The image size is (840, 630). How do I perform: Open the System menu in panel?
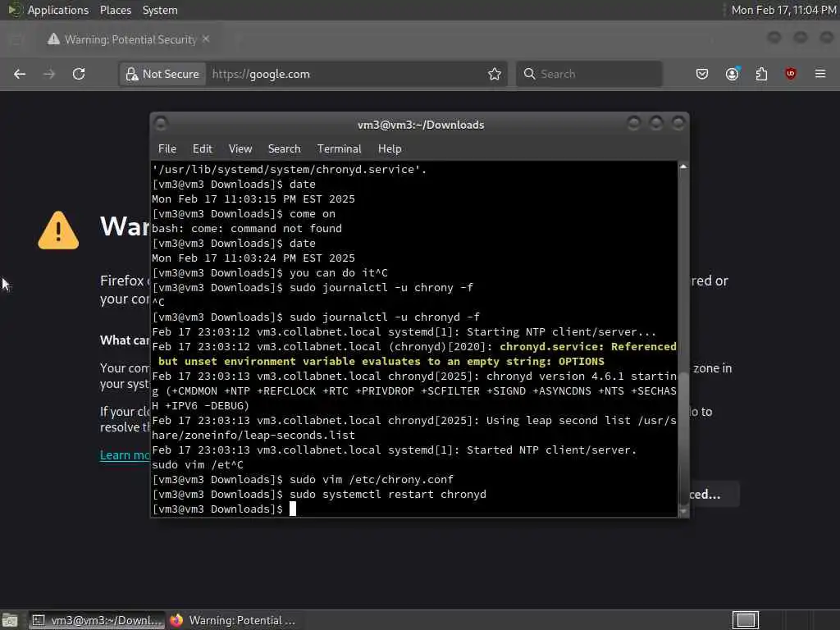160,10
